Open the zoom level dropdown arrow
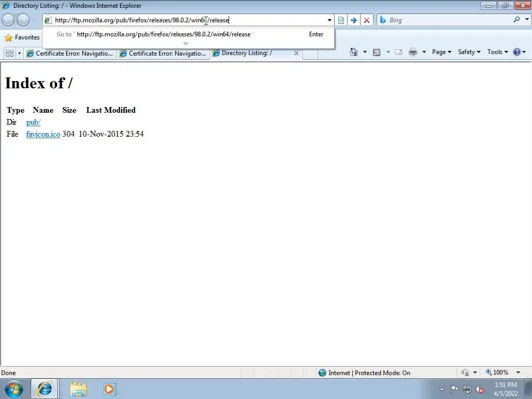532x399 pixels. pyautogui.click(x=518, y=373)
